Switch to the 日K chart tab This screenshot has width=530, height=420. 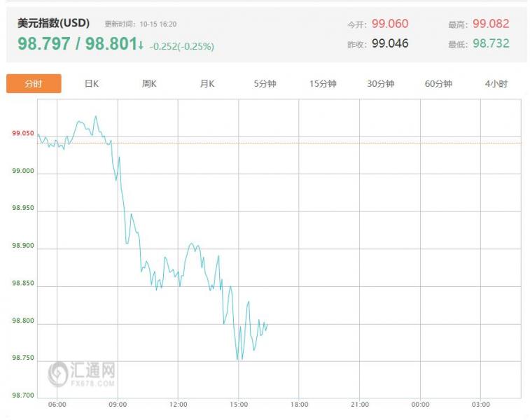92,84
